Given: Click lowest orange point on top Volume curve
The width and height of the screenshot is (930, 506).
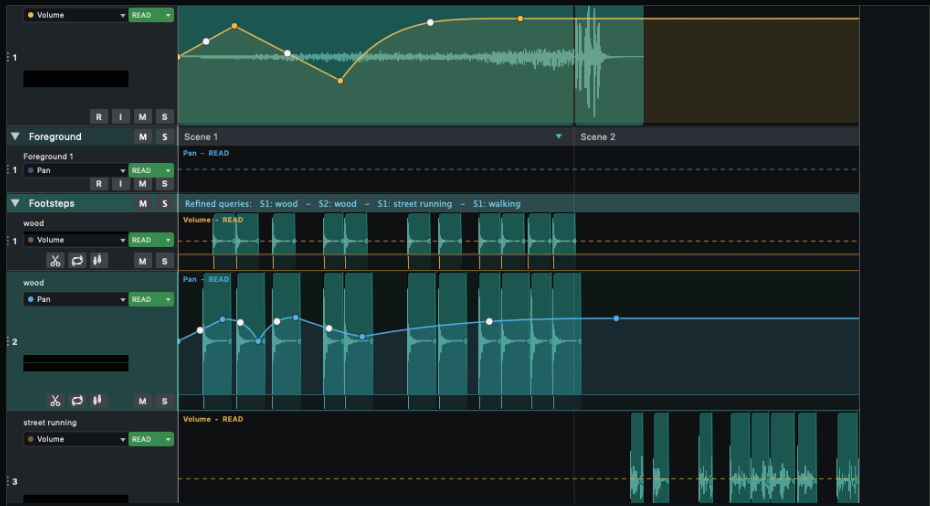Looking at the screenshot, I should point(340,81).
